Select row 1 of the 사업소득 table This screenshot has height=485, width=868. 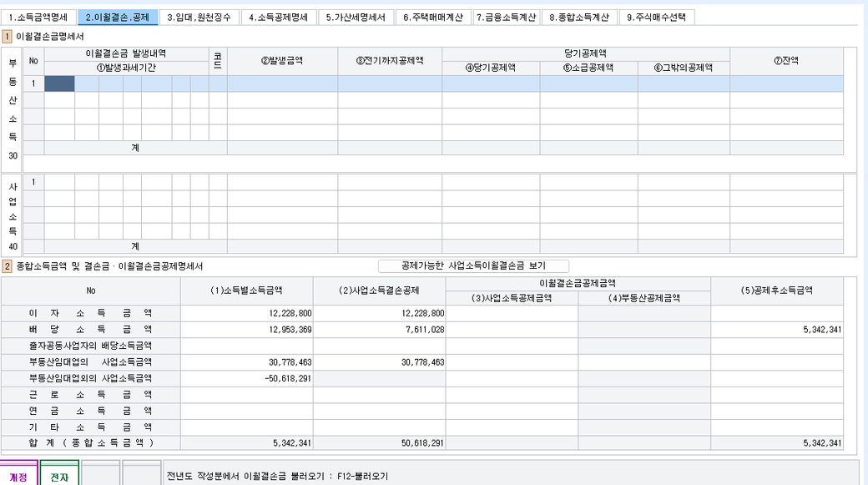click(x=33, y=182)
